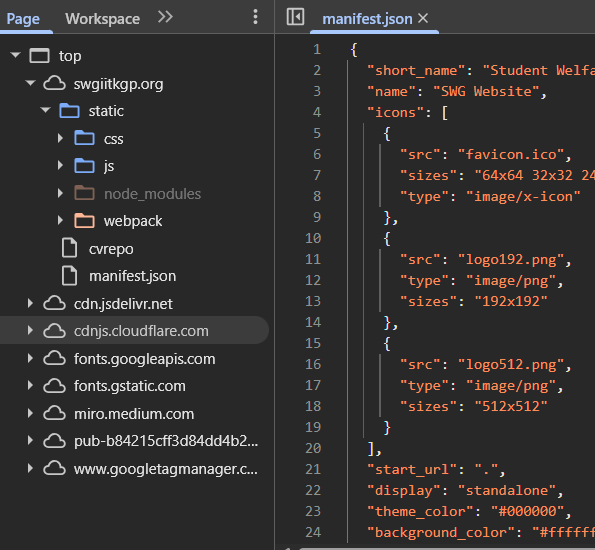Click the "short_name" key
This screenshot has width=595, height=550.
pos(416,71)
